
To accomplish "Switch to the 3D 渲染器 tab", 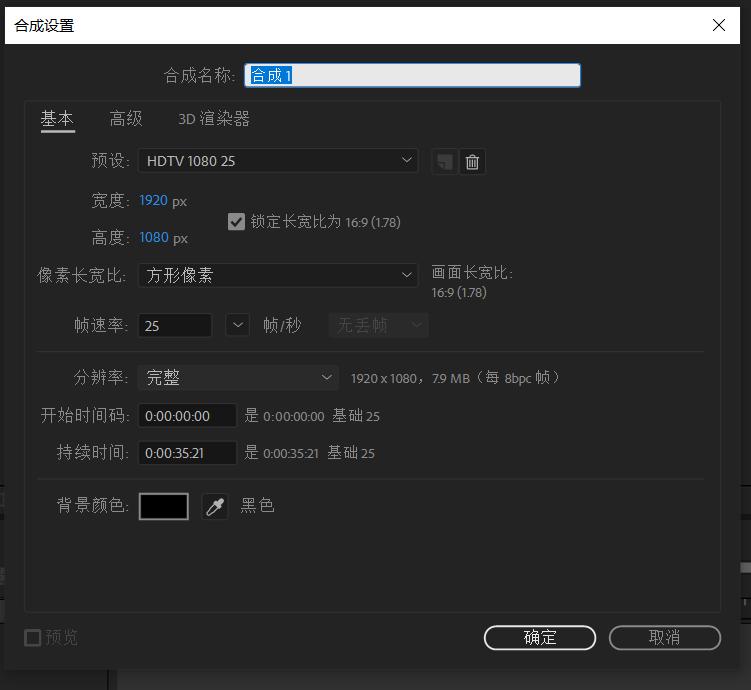I will 214,119.
